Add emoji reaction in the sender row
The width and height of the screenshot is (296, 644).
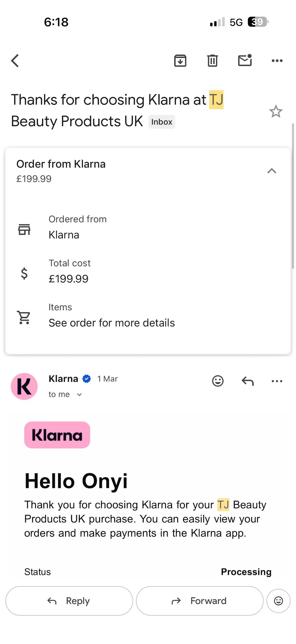pos(218,381)
